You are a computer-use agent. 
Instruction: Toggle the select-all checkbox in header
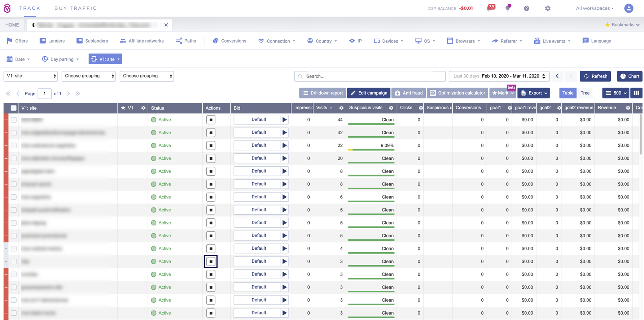pyautogui.click(x=14, y=108)
